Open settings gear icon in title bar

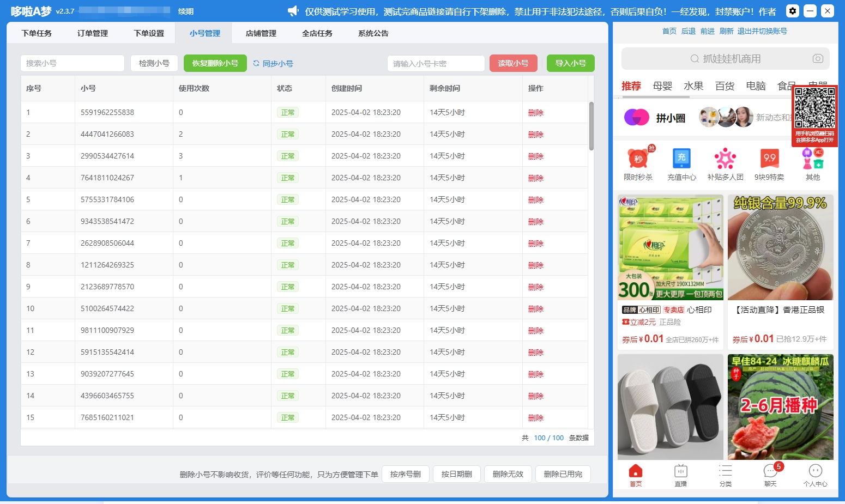click(x=793, y=11)
